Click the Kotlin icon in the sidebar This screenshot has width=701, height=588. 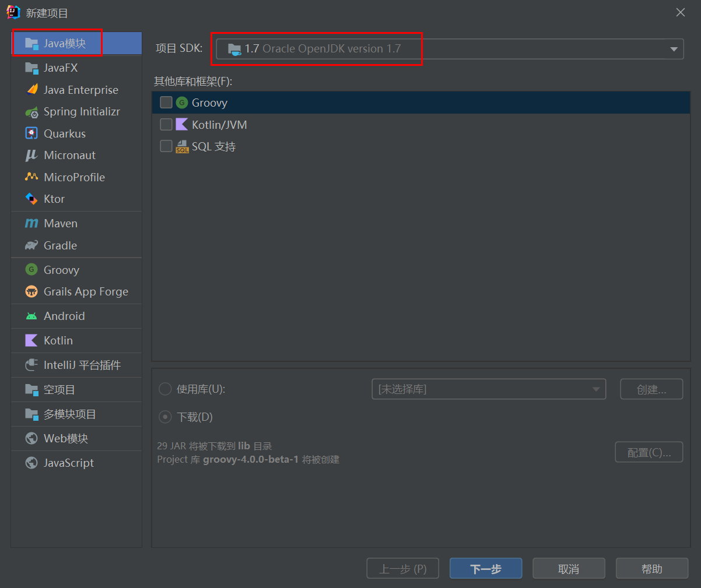pyautogui.click(x=31, y=340)
